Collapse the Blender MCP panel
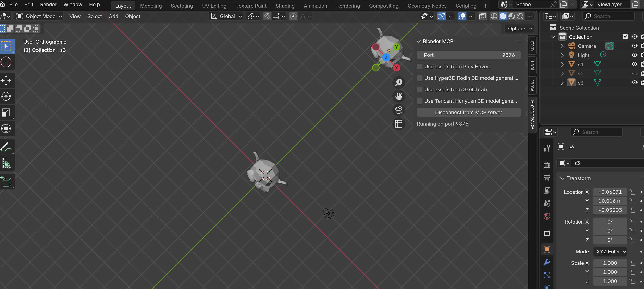This screenshot has width=644, height=289. [419, 41]
